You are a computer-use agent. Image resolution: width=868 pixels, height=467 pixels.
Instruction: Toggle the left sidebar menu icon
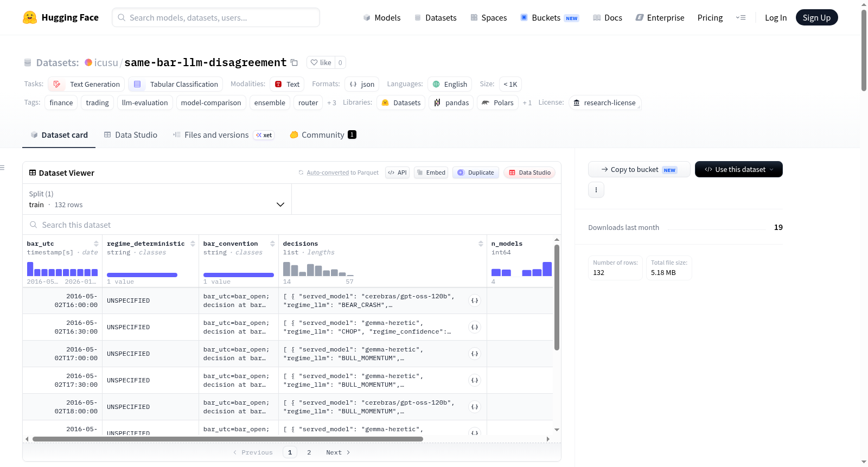(x=3, y=168)
